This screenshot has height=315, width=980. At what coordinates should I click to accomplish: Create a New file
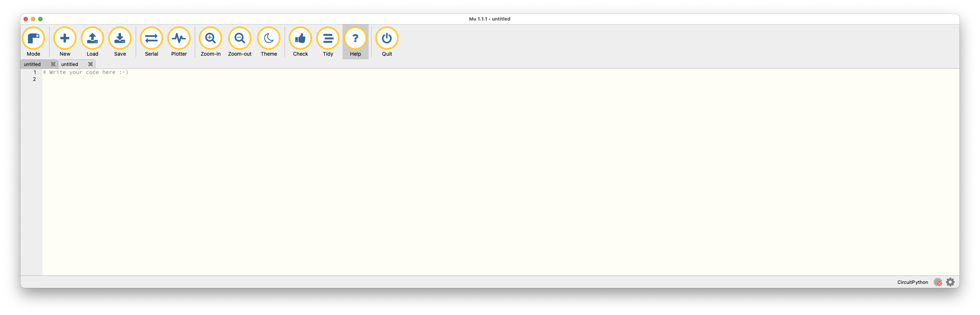pos(65,42)
